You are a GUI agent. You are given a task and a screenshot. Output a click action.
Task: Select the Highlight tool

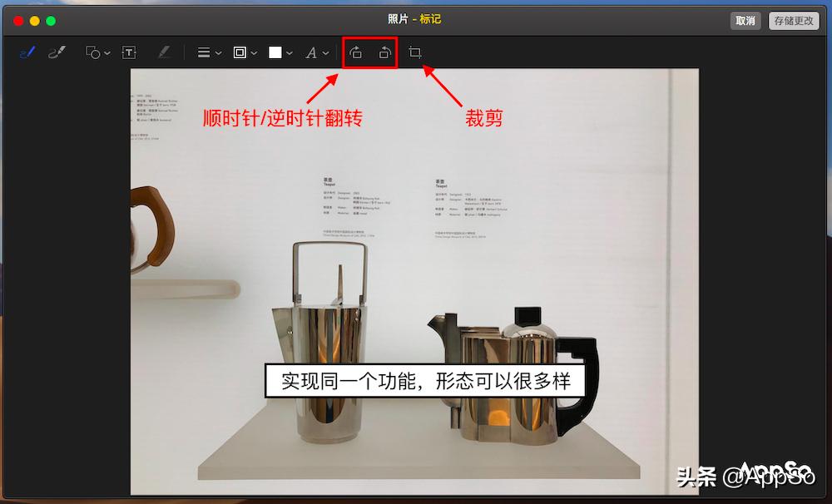pyautogui.click(x=165, y=52)
